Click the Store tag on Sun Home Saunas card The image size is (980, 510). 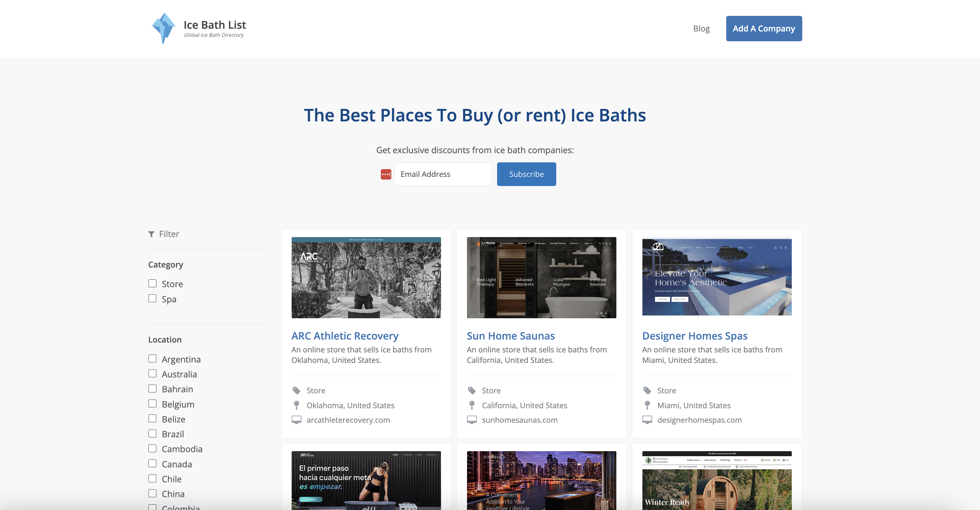[x=491, y=391]
